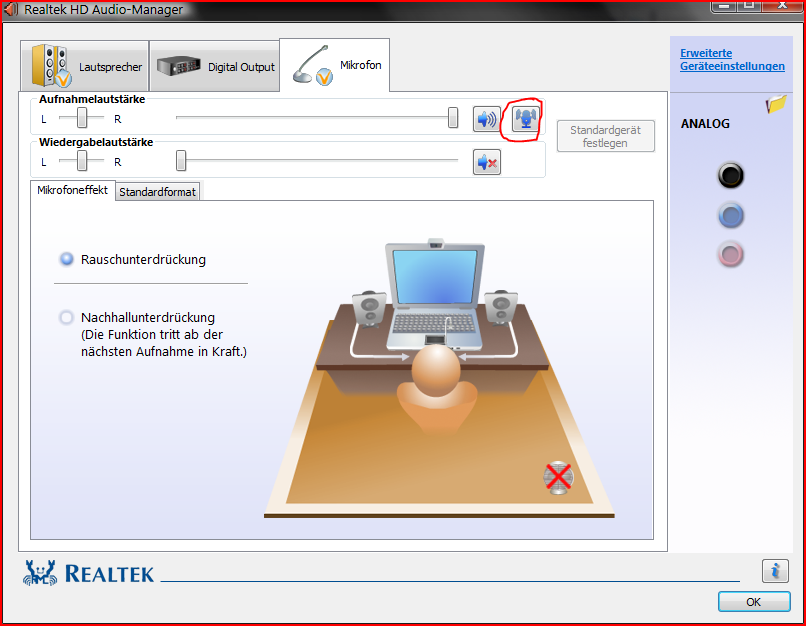Switch to the Digital Output tab
806x626 pixels.
(x=214, y=66)
